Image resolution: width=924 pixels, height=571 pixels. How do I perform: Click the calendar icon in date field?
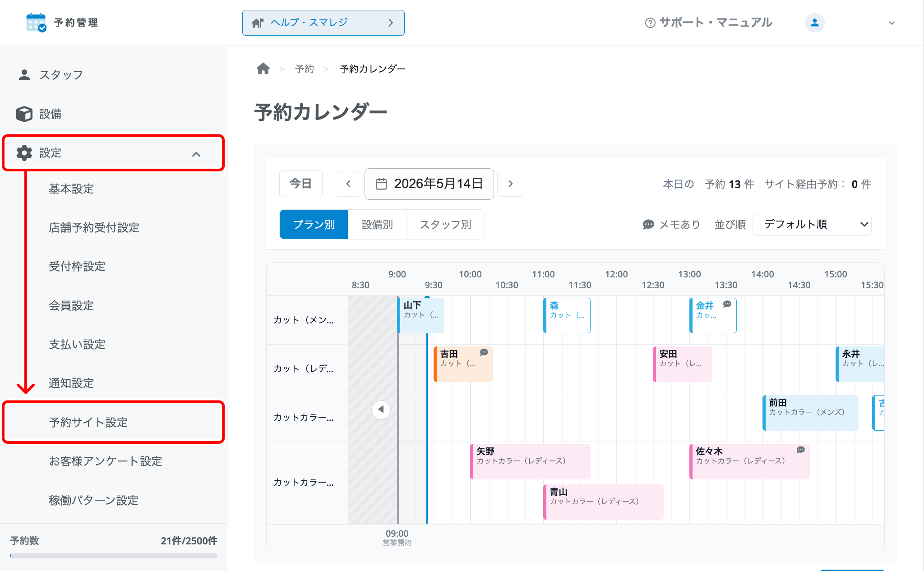click(x=381, y=184)
